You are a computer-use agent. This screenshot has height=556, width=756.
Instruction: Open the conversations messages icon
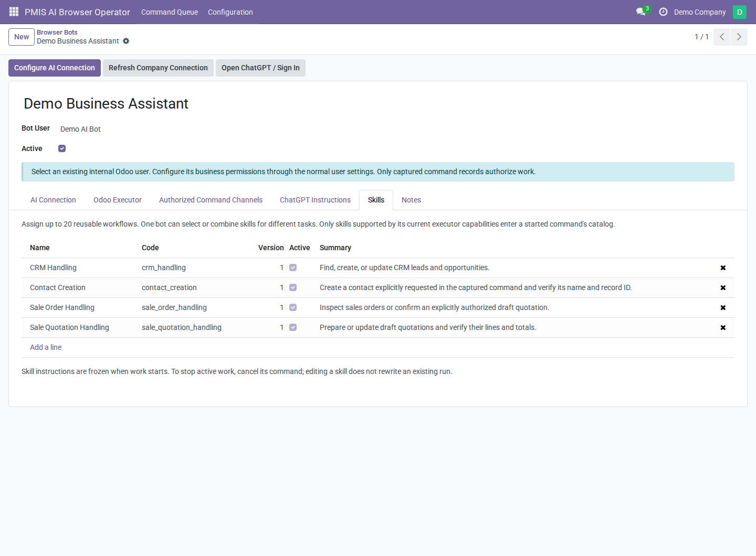click(640, 12)
